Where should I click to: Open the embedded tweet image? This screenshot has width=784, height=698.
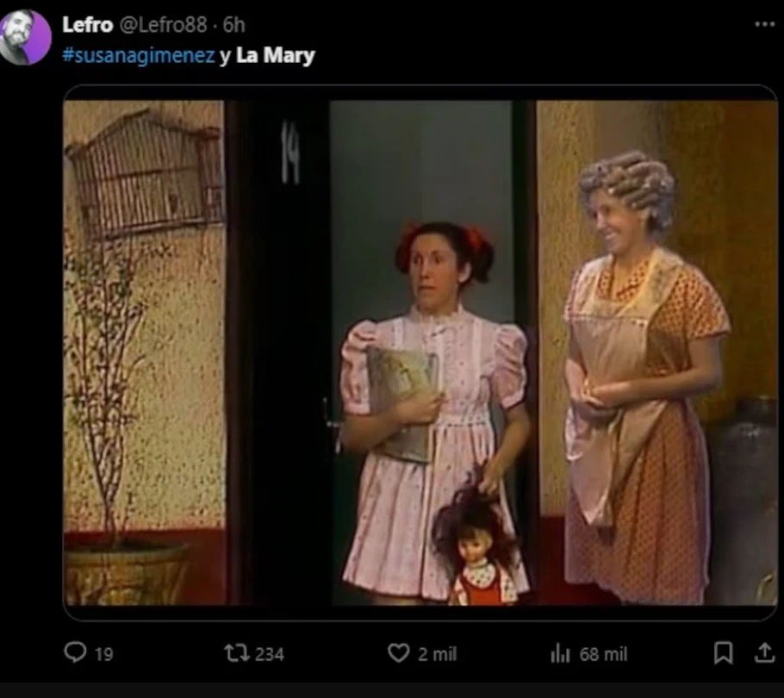pyautogui.click(x=420, y=353)
